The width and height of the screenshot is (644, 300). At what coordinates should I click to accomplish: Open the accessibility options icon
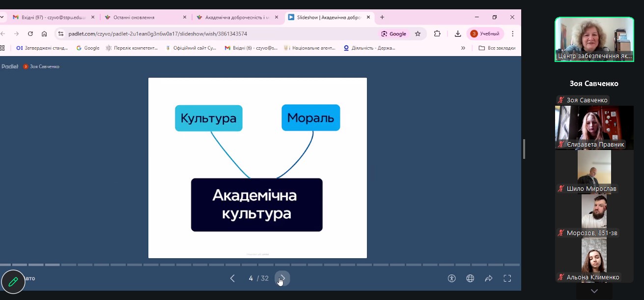[x=452, y=278]
